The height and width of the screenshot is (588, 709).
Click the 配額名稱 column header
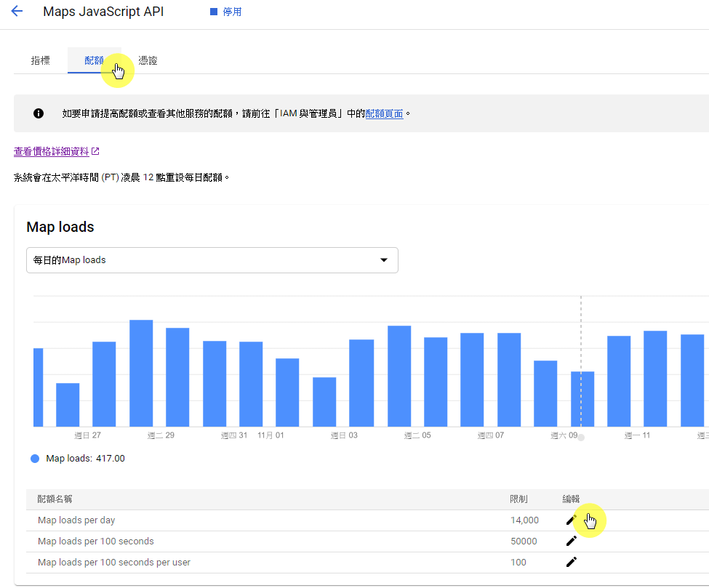pyautogui.click(x=55, y=499)
